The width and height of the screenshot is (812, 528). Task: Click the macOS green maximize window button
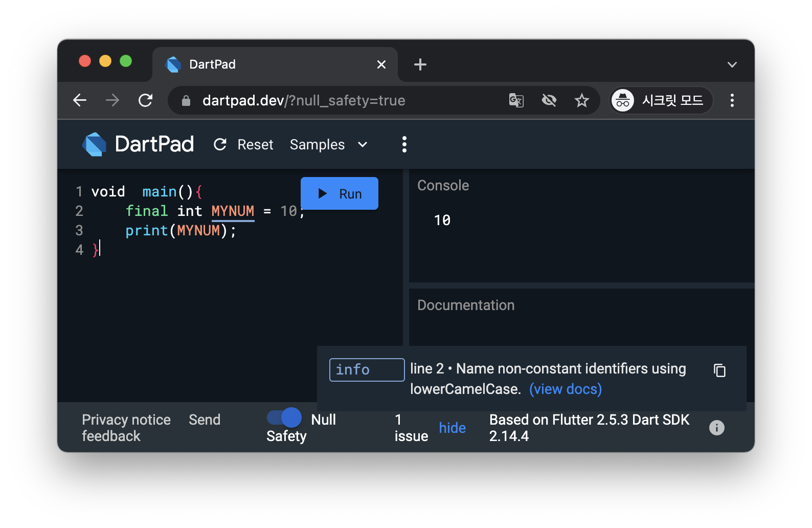[x=126, y=61]
